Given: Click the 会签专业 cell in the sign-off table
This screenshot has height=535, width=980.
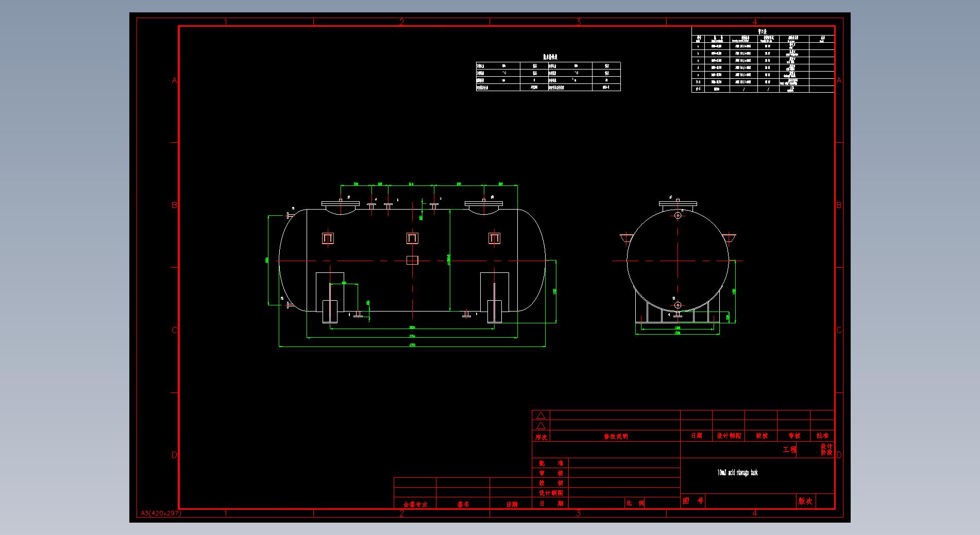Looking at the screenshot, I should (x=415, y=504).
